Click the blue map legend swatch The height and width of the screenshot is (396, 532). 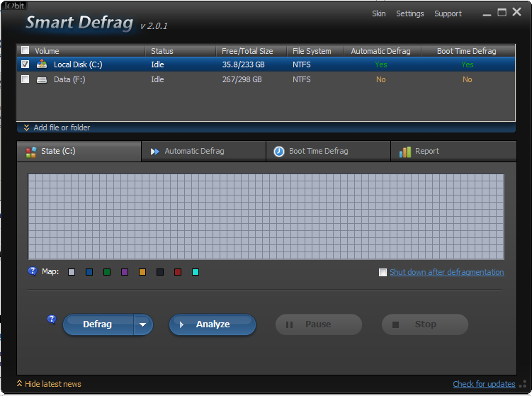(x=89, y=272)
